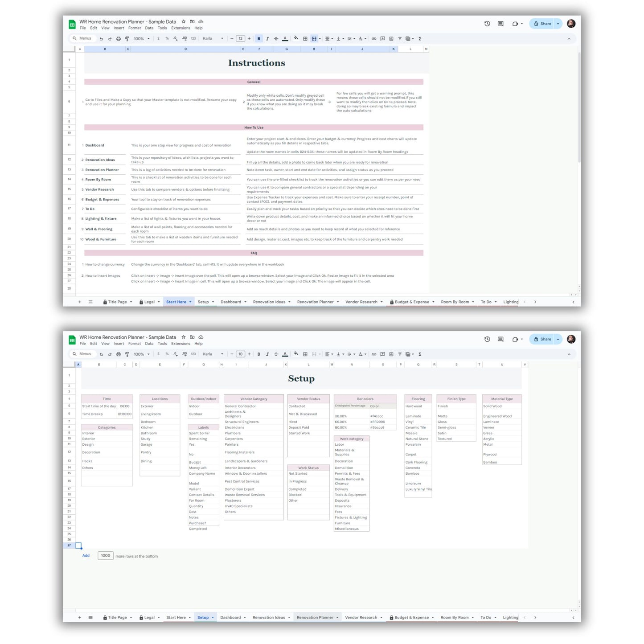Viewport: 644px width, 644px height.
Task: Click the Share button in the top window
Action: coord(542,24)
